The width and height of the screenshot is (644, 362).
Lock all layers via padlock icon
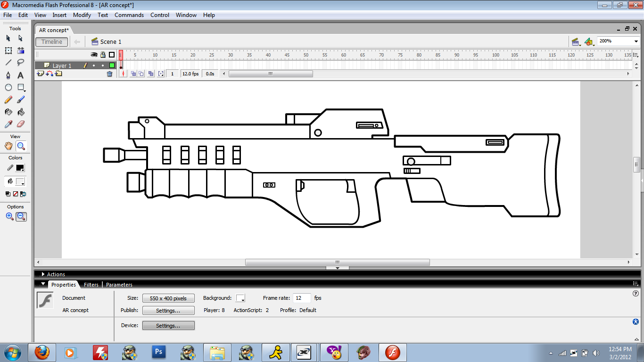click(x=103, y=55)
